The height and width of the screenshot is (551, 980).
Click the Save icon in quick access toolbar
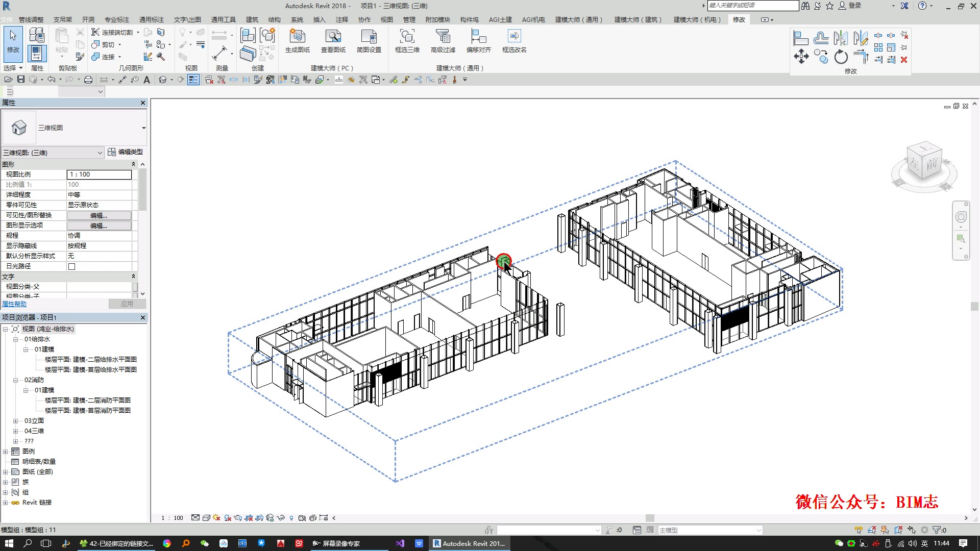[x=21, y=80]
